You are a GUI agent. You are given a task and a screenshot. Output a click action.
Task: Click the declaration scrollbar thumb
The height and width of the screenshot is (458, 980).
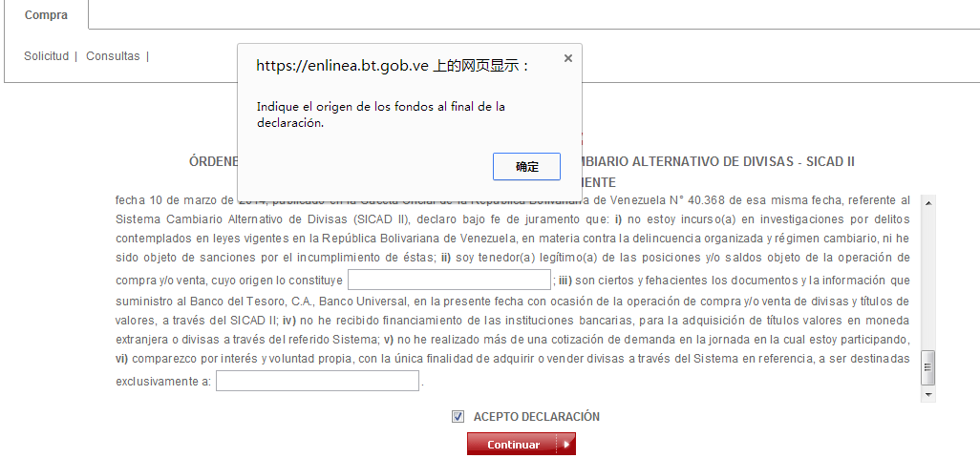coord(928,368)
